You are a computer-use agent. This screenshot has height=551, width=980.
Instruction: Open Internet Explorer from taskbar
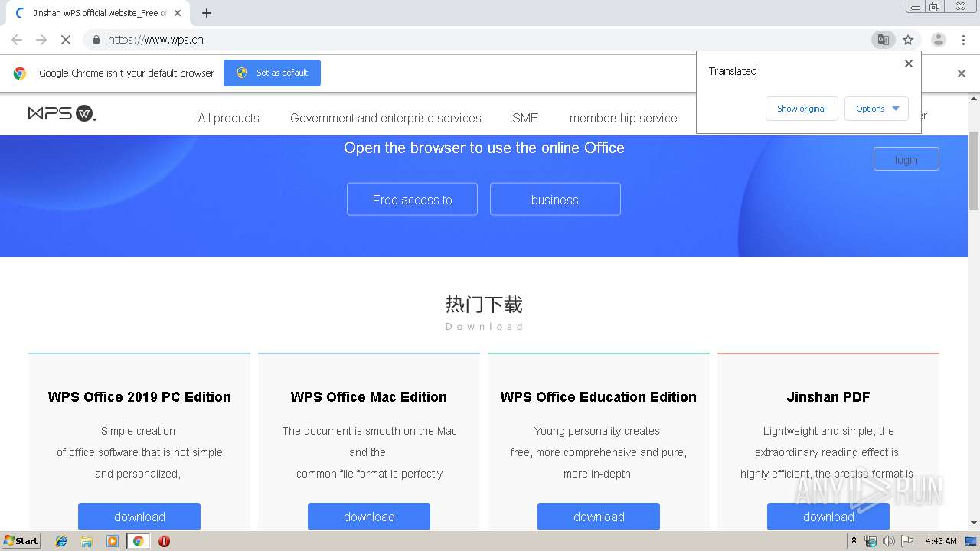tap(61, 541)
